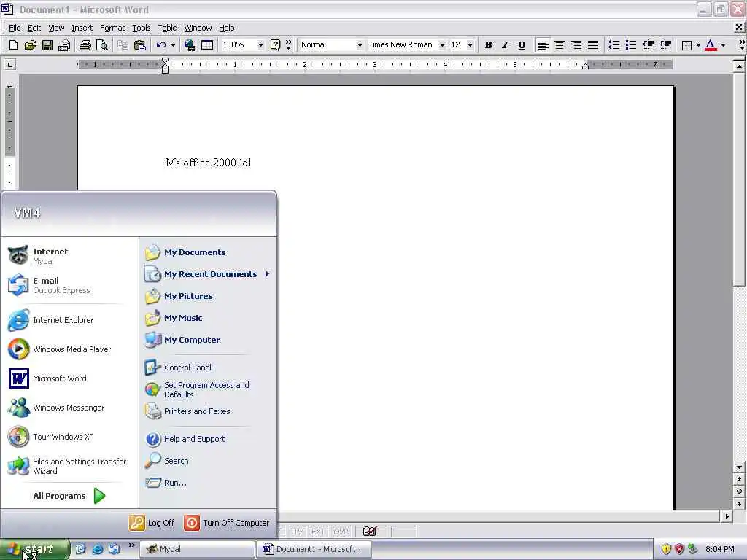Undo the last action in Word

pos(161,44)
